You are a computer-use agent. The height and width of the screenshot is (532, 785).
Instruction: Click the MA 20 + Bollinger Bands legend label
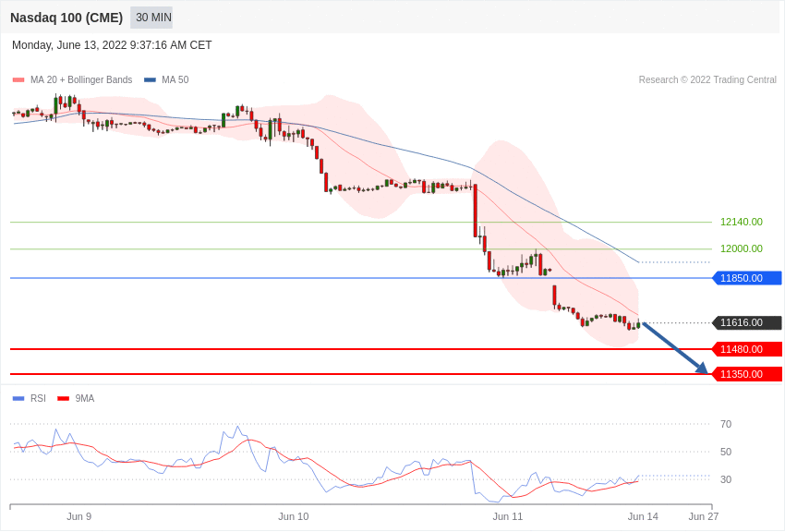pos(81,79)
